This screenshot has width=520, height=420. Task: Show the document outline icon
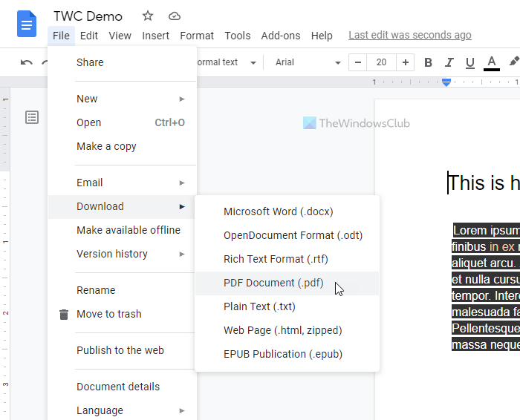pyautogui.click(x=32, y=117)
